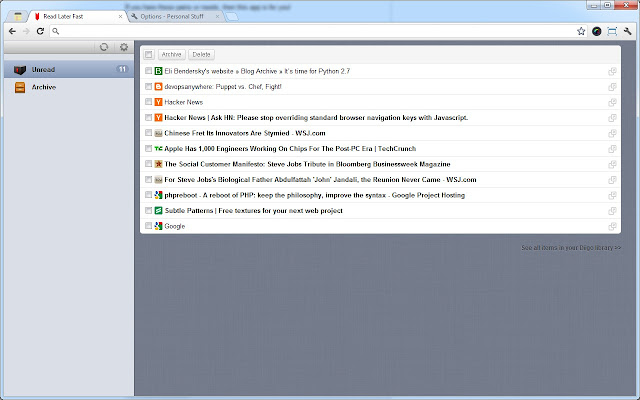Screen dimensions: 640x400
Task: Check the plain Hacker News item
Action: [148, 102]
